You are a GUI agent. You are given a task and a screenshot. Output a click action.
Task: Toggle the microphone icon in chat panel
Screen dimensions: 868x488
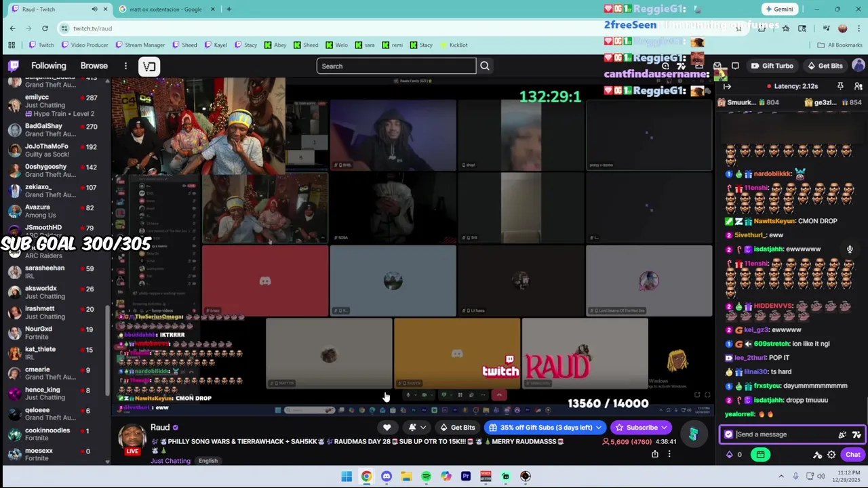[850, 249]
